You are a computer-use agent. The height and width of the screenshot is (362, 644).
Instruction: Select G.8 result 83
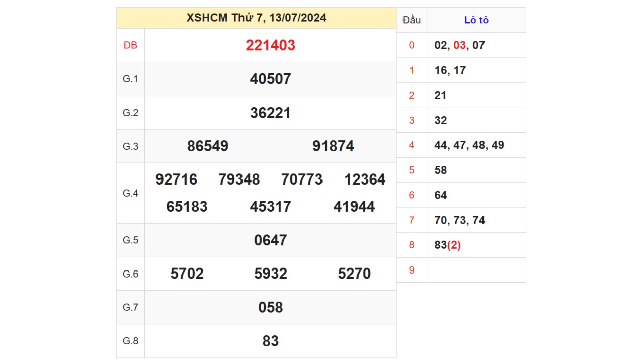coord(270,341)
